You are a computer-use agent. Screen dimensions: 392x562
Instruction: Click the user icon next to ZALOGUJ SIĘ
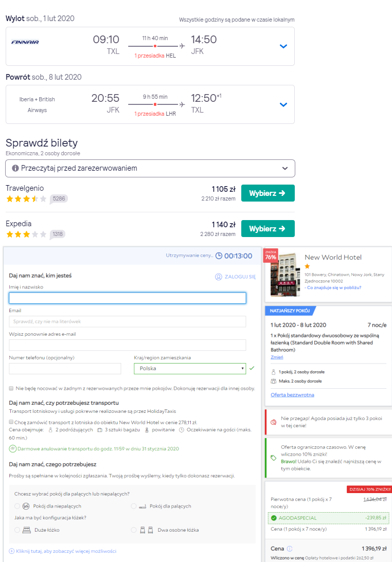(x=219, y=277)
